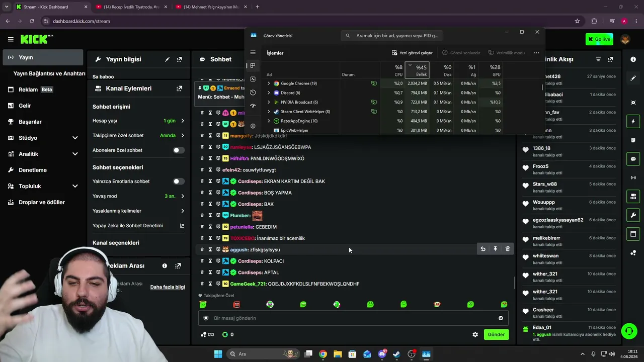
Task: Open Takipçilere özel sohbet setting chevron
Action: (x=183, y=136)
